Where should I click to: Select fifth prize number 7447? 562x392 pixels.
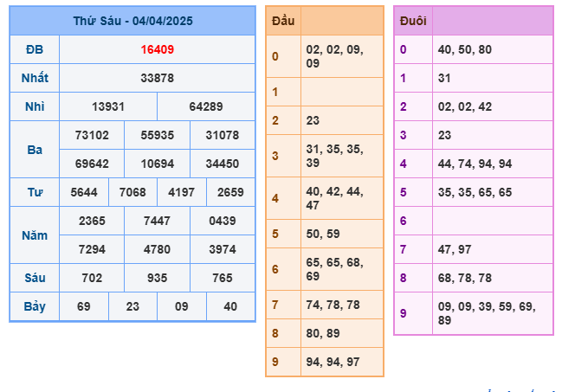(157, 221)
